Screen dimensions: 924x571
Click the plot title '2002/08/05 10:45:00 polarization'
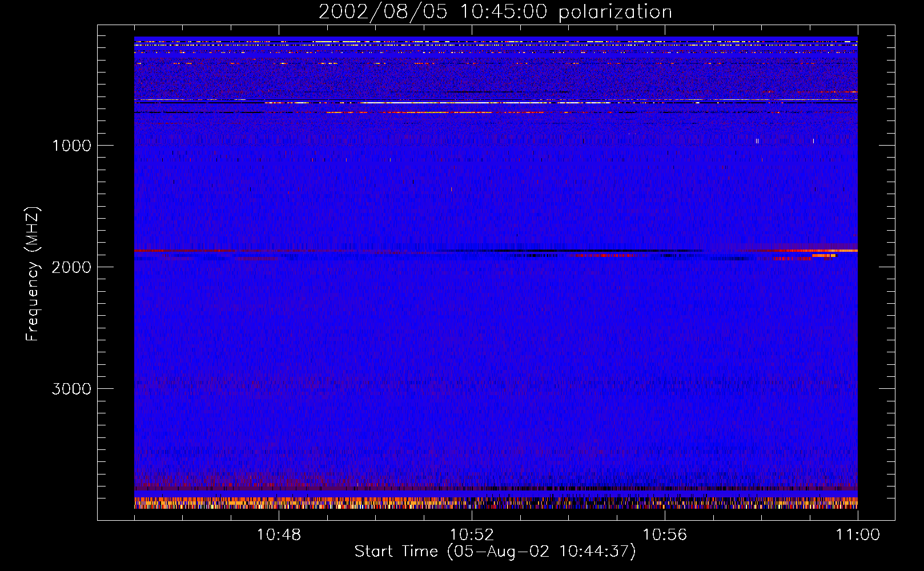point(495,12)
